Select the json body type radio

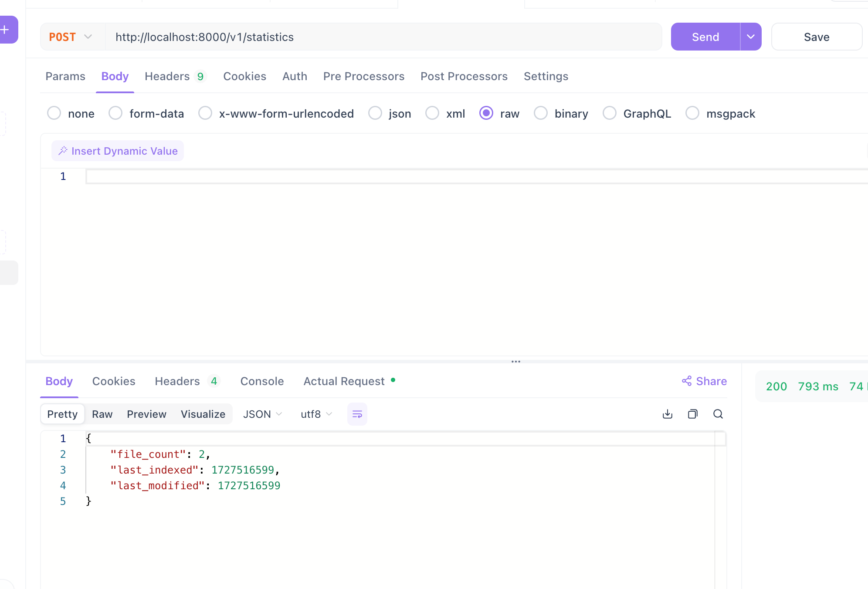375,113
